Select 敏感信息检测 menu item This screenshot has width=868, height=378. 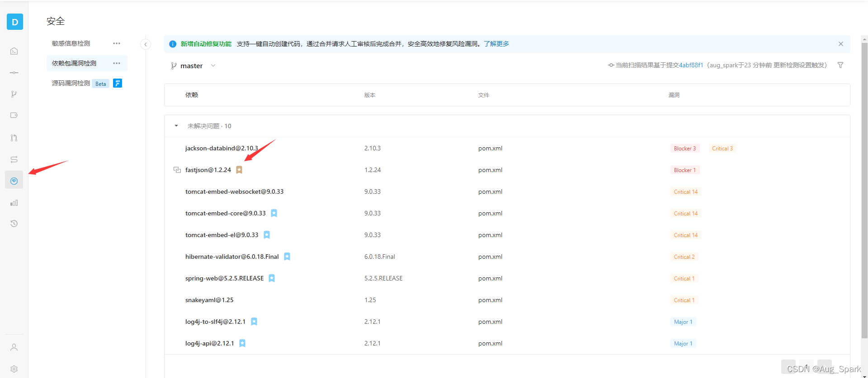tap(71, 43)
